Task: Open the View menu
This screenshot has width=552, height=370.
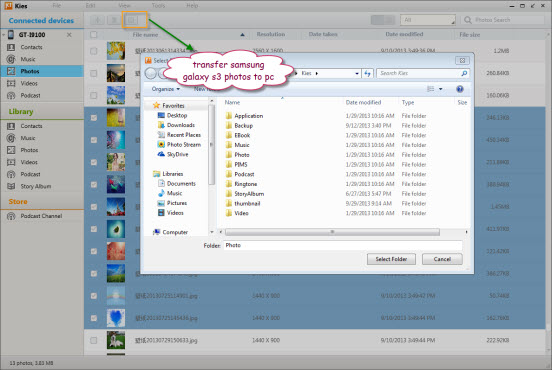Action: [x=124, y=6]
